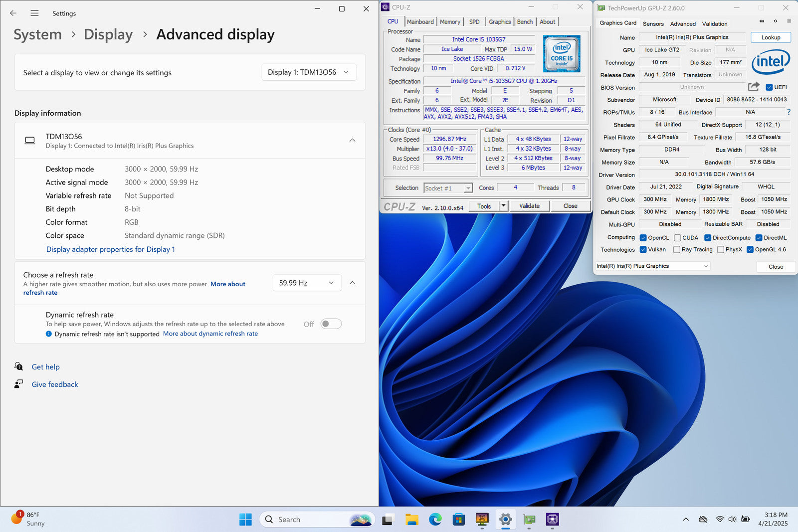Open the 59.99 Hz refresh rate dropdown
This screenshot has width=798, height=532.
tap(307, 283)
